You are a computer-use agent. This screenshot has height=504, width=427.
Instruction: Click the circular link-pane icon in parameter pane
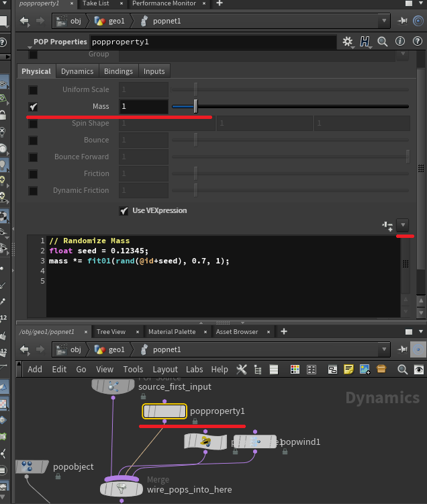pyautogui.click(x=418, y=21)
